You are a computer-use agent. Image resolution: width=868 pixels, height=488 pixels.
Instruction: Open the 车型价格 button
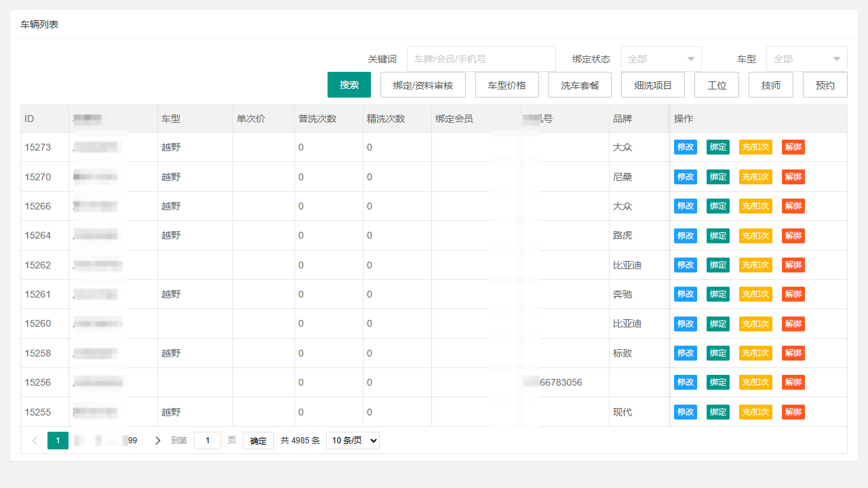(x=507, y=85)
